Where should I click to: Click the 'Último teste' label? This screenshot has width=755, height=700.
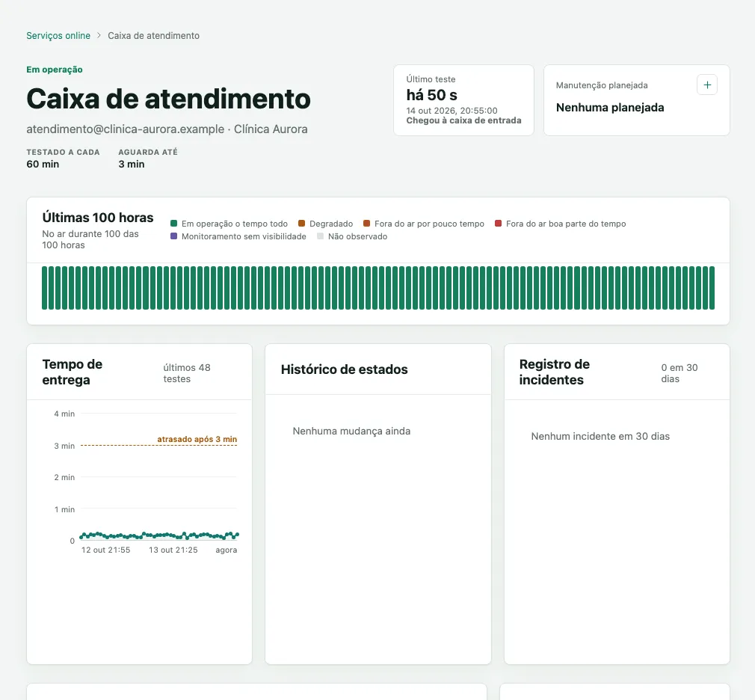[431, 79]
